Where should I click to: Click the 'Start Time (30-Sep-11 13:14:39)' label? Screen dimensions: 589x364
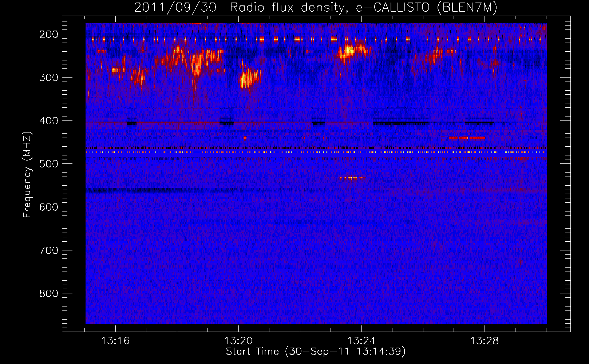316,352
